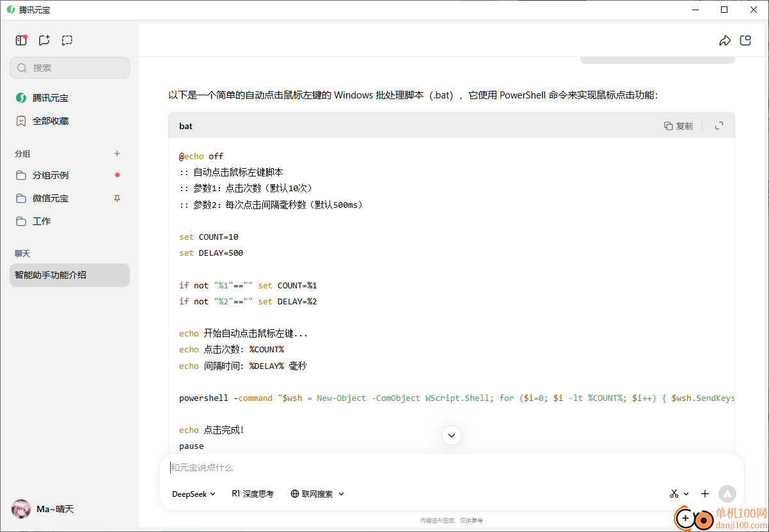Click the powershell -command line
The image size is (769, 532).
[x=457, y=398]
